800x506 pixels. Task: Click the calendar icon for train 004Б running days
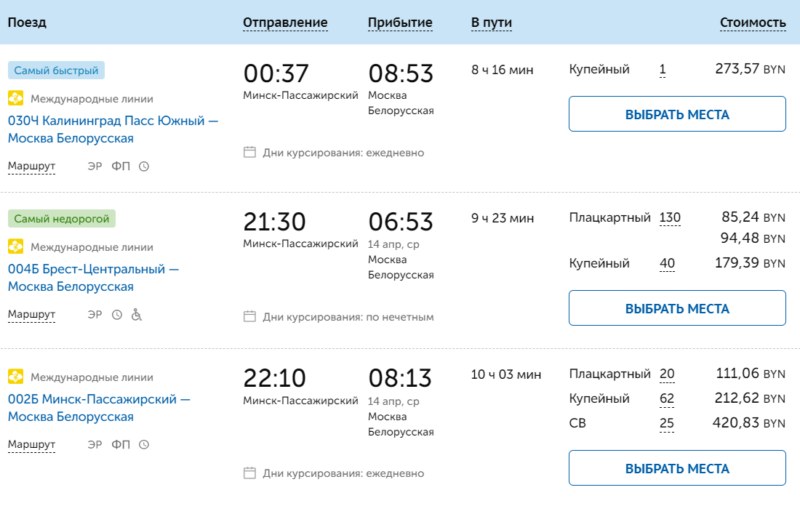pos(250,317)
